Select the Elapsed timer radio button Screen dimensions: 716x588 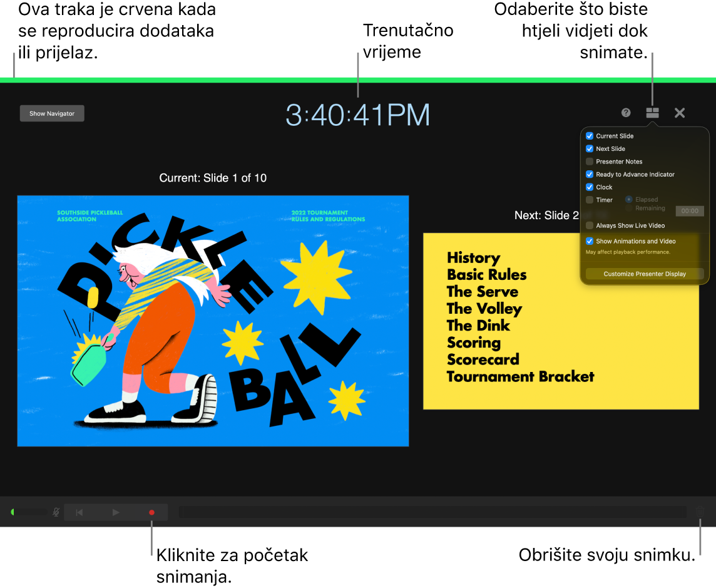629,200
